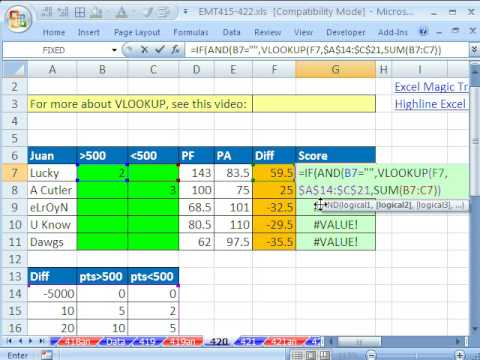The width and height of the screenshot is (480, 360).
Task: Select the Juan header cell
Action: point(52,156)
